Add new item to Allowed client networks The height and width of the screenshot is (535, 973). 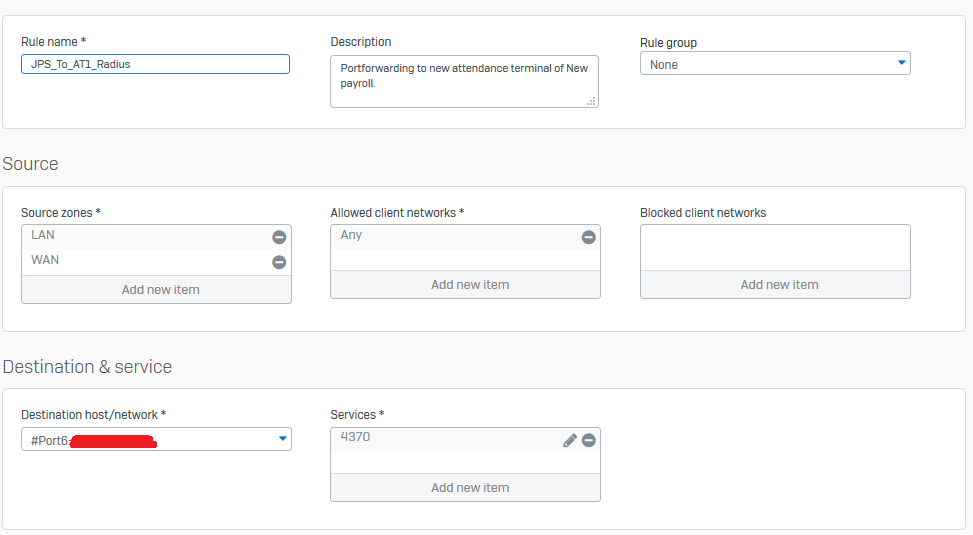coord(469,285)
